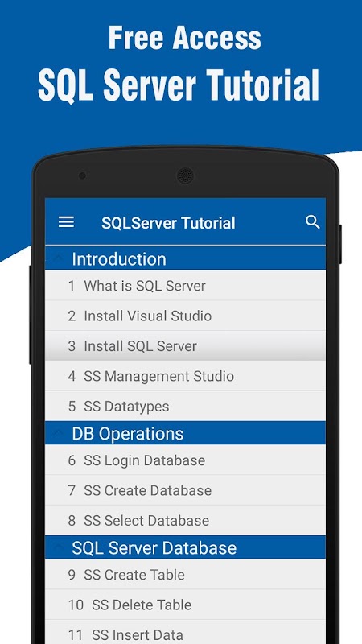The image size is (362, 644).
Task: Open lesson 2 Install Visual Studio
Action: 185,316
